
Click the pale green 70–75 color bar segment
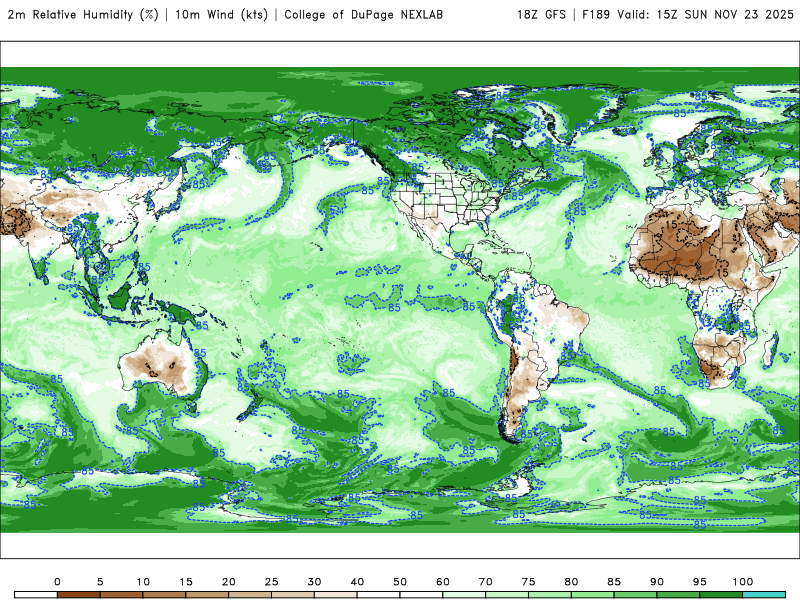507,595
